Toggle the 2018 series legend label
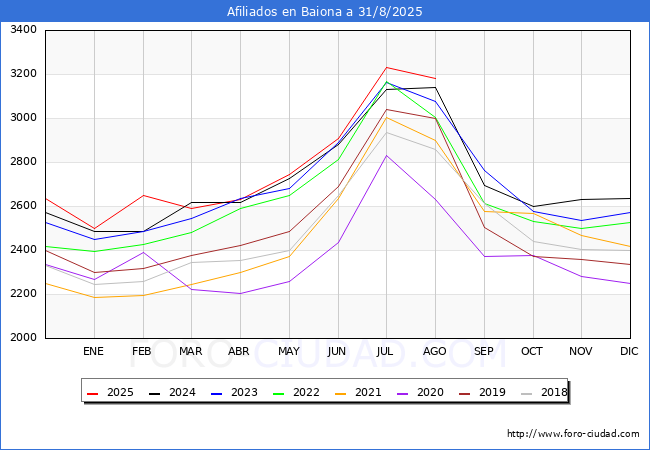The image size is (650, 450). 553,393
